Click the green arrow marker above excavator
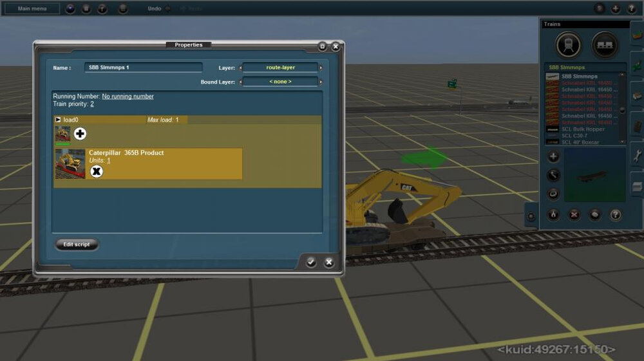Image resolution: width=644 pixels, height=361 pixels. 424,158
